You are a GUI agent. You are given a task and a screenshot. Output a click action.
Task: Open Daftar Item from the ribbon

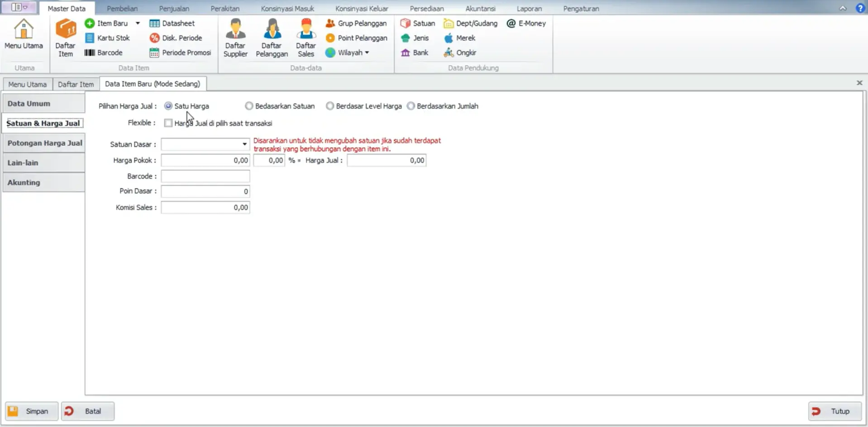pyautogui.click(x=65, y=38)
